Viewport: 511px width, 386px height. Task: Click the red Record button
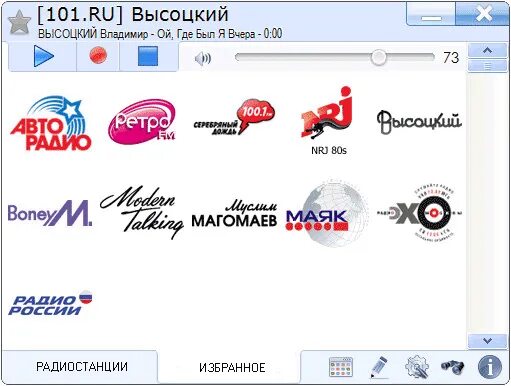click(98, 55)
